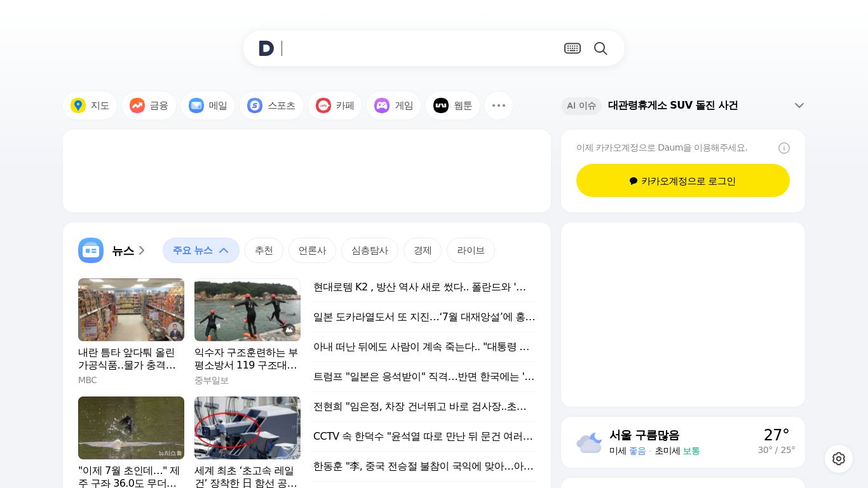Open headline 일본 도카라열도서 또 지진
Viewport: 868px width, 488px height.
click(424, 316)
